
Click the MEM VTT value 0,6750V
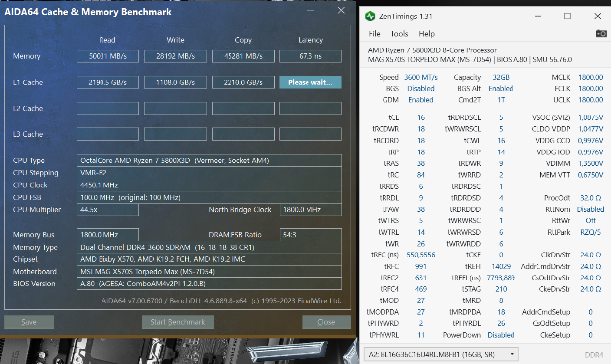point(590,175)
